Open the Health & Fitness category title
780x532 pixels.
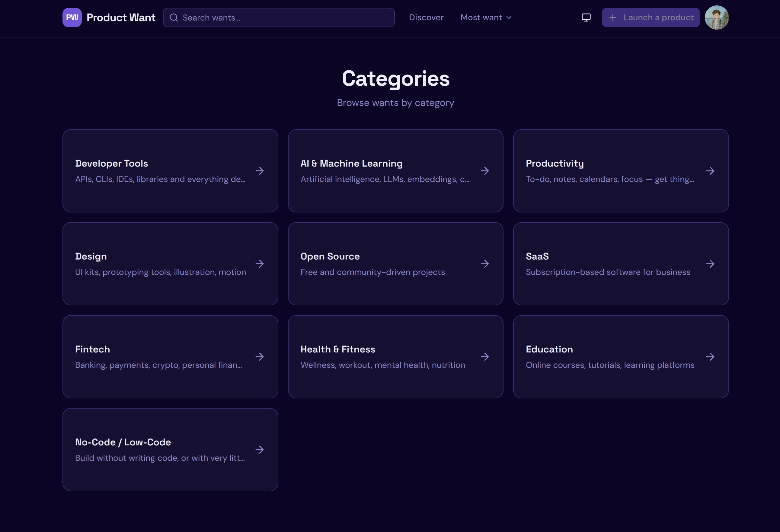click(338, 349)
